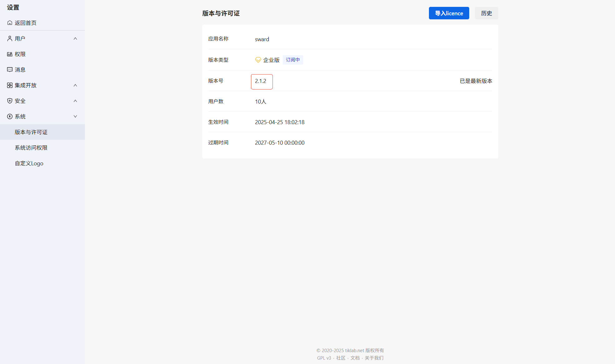The height and width of the screenshot is (364, 615).
Task: Open the 关于我们 footer link
Action: [x=374, y=358]
